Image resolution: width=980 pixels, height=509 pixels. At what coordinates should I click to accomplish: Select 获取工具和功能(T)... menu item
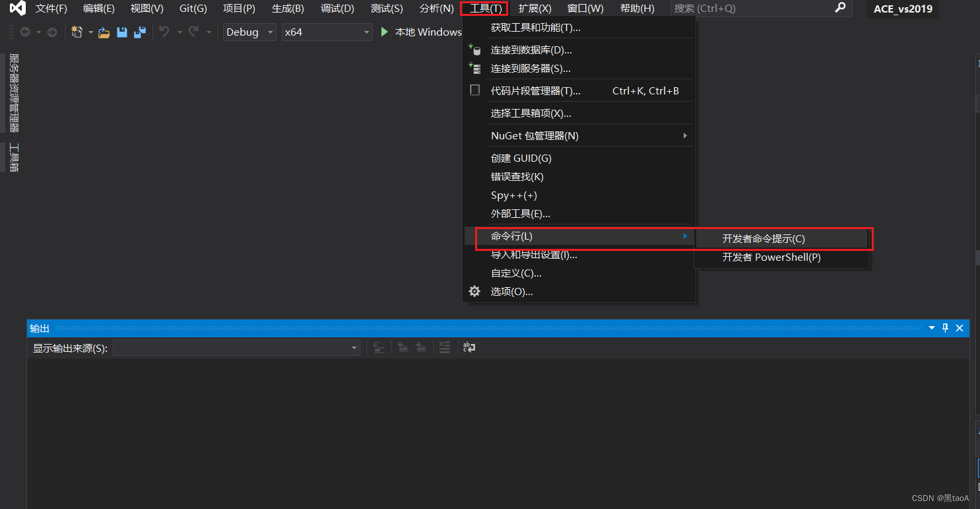pos(579,28)
